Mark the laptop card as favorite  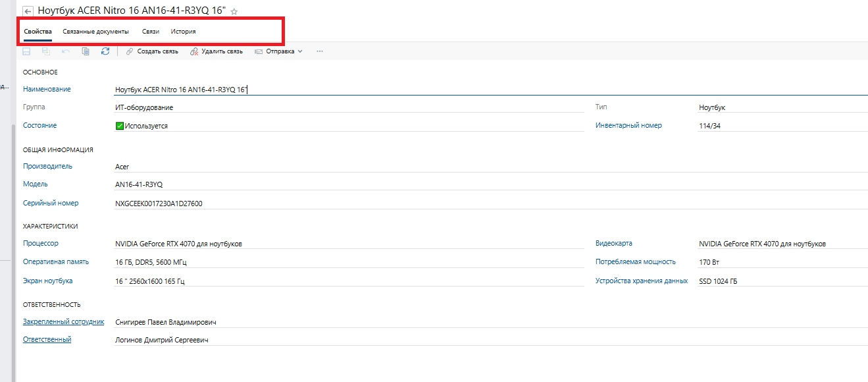point(234,12)
